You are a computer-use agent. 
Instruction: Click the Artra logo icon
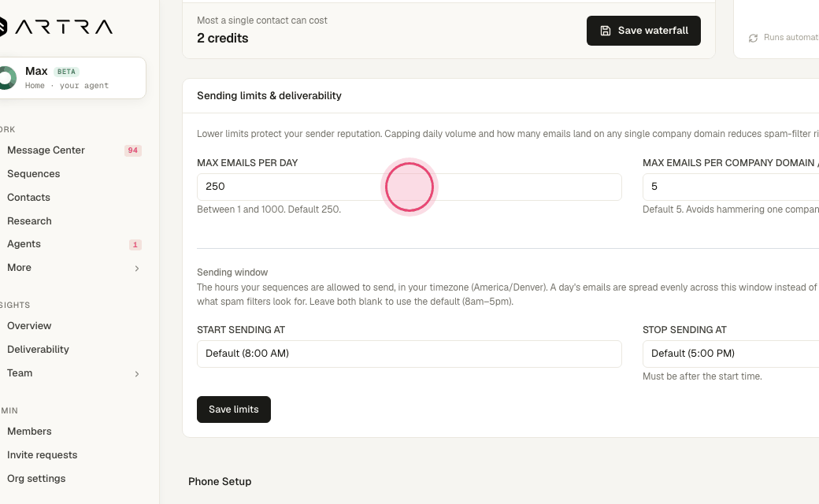(3, 27)
